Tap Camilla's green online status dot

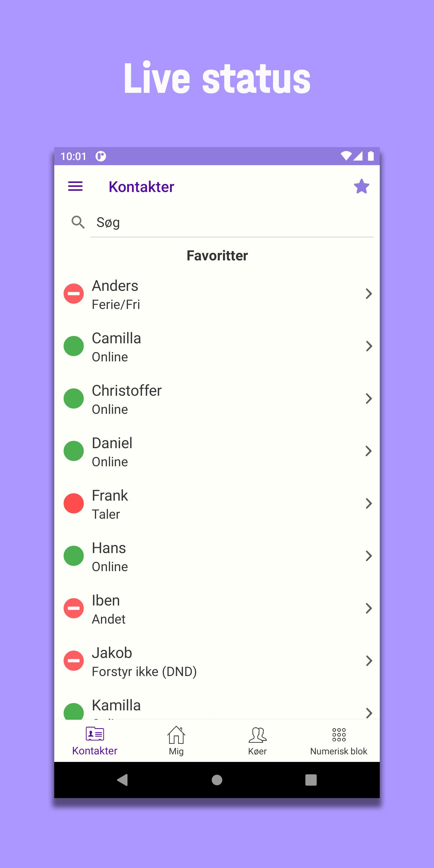click(x=74, y=346)
